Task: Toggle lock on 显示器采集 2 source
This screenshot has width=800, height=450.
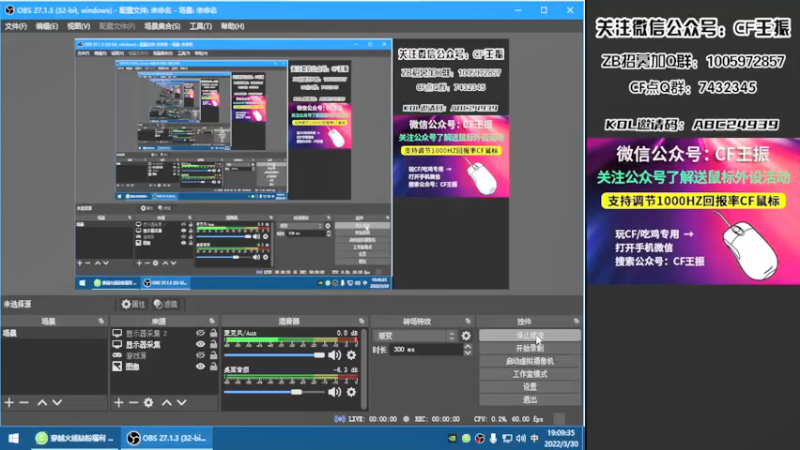Action: coord(213,333)
